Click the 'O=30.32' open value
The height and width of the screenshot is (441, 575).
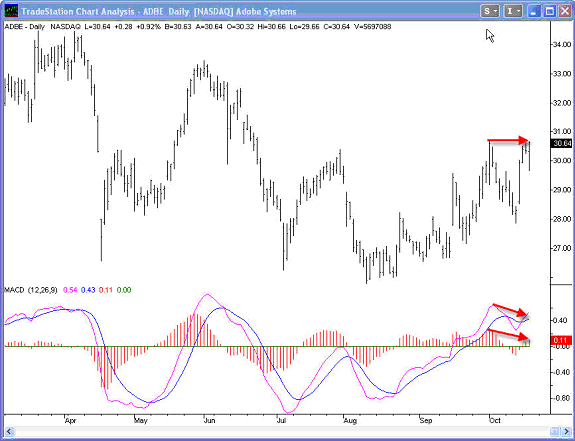[x=240, y=27]
